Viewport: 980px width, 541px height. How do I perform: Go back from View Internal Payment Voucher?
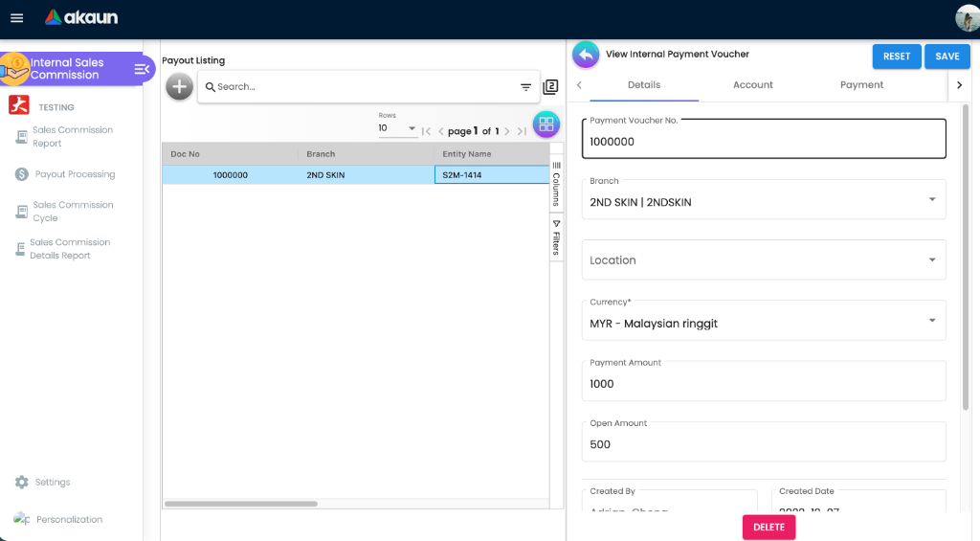586,55
